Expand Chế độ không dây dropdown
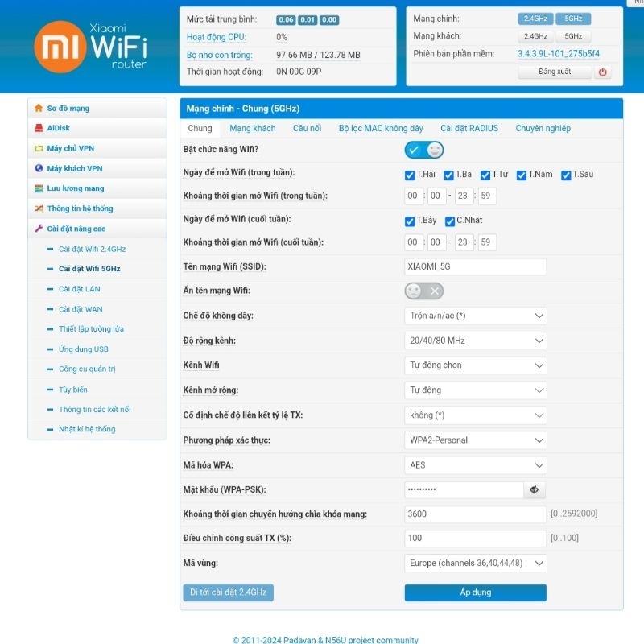The image size is (644, 644). click(x=475, y=316)
